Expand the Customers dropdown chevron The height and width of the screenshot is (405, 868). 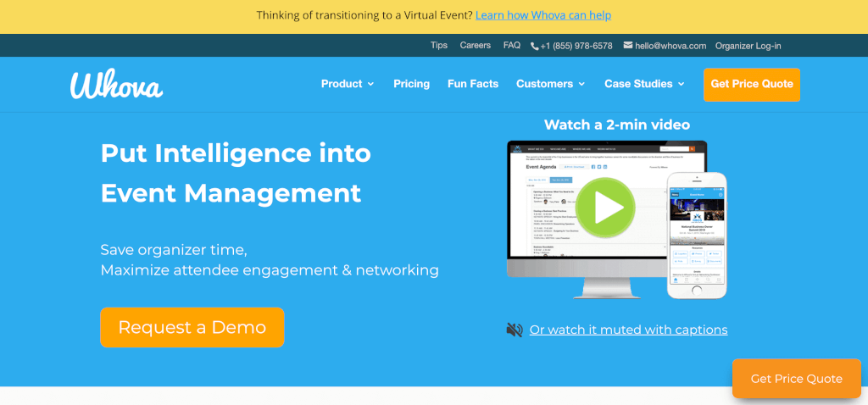(581, 84)
